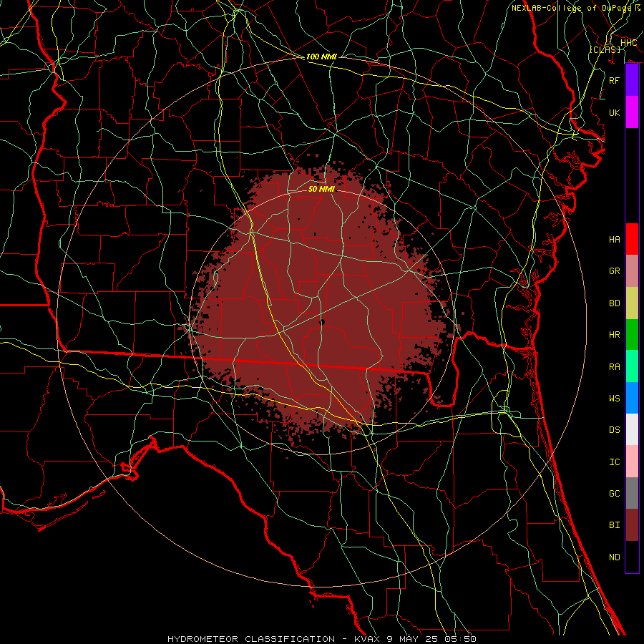This screenshot has width=644, height=644.
Task: Click the HHC product label
Action: pos(628,43)
